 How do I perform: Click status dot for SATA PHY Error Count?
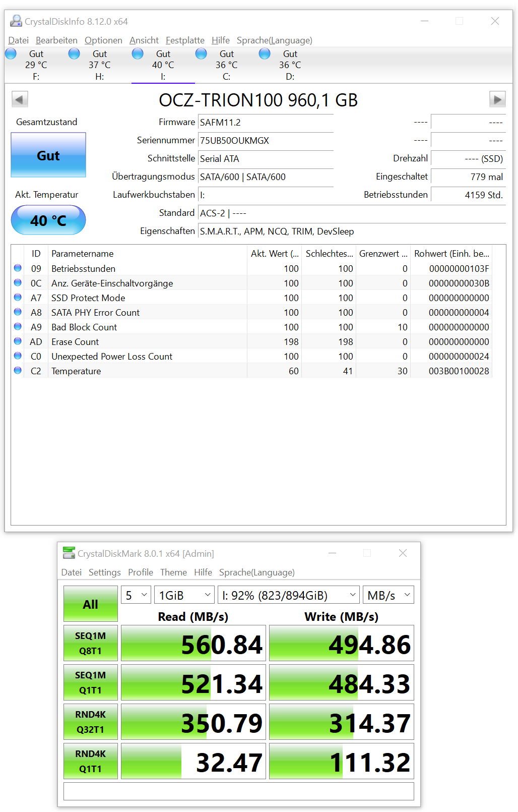18,312
